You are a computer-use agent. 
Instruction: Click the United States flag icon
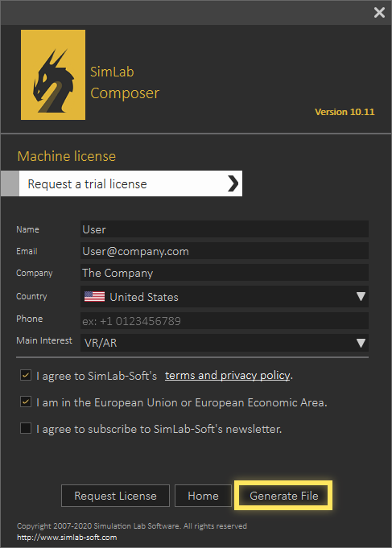[94, 297]
